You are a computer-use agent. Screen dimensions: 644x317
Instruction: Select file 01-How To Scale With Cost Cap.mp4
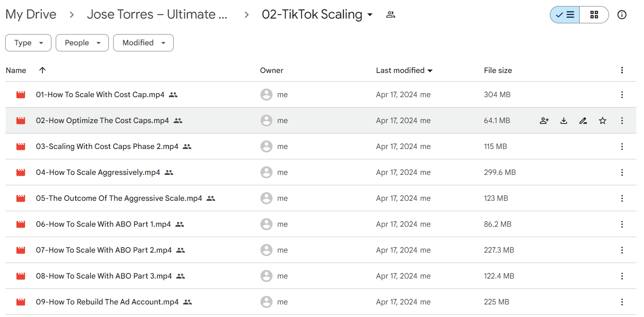pyautogui.click(x=100, y=95)
